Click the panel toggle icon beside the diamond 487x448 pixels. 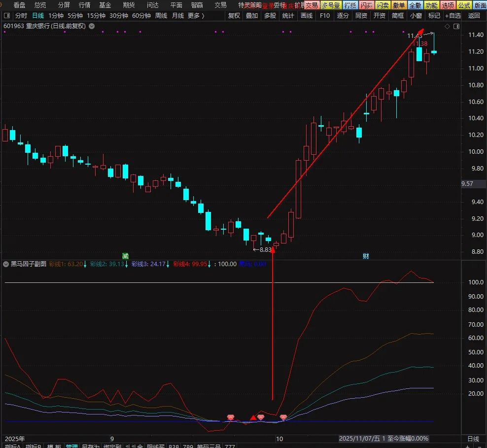455,26
